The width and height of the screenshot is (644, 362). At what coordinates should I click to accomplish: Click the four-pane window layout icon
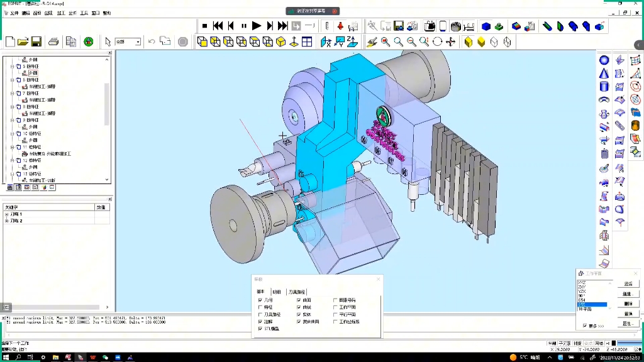[x=307, y=41]
